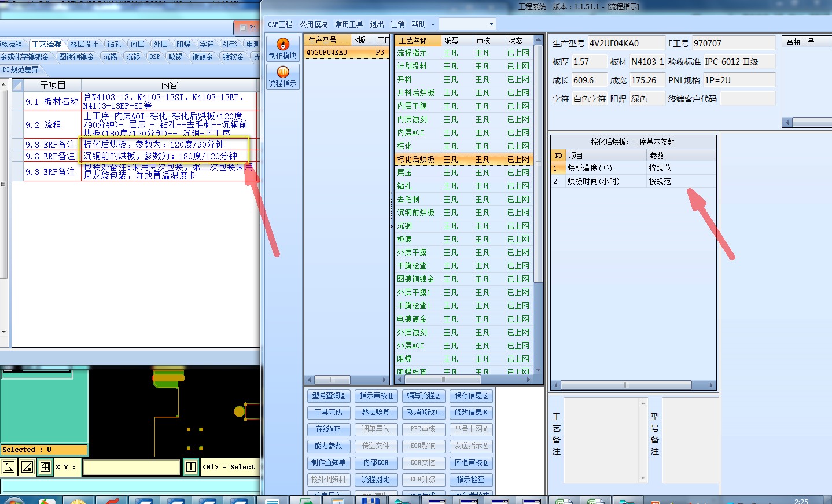Open the 流程指示 module icon
The image size is (832, 504).
coord(282,76)
